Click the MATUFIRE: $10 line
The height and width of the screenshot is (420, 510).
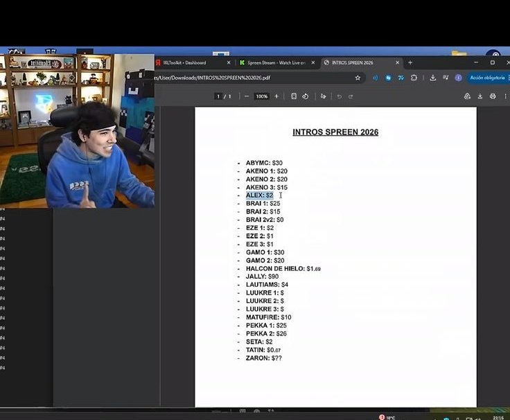[x=269, y=317]
